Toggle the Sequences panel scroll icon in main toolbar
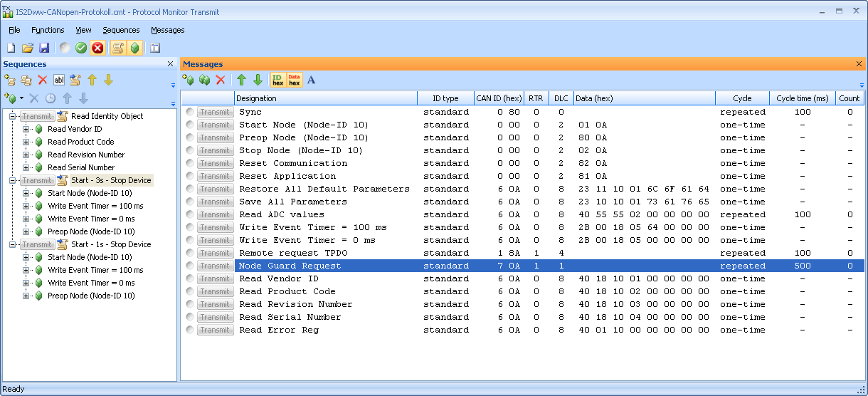This screenshot has width=868, height=396. (x=117, y=48)
